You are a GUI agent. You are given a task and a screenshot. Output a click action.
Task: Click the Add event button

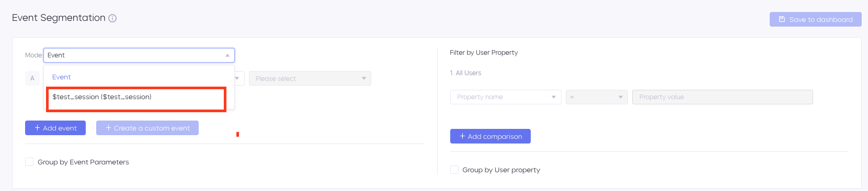coord(55,128)
